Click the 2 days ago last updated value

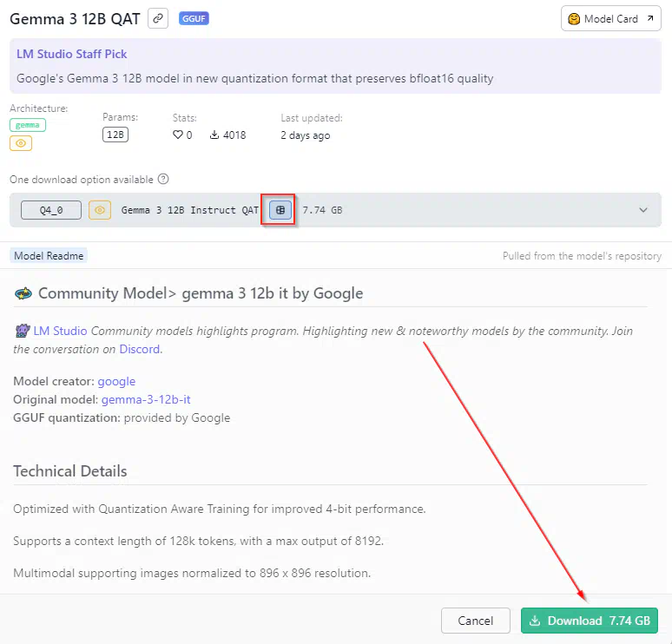tap(305, 135)
